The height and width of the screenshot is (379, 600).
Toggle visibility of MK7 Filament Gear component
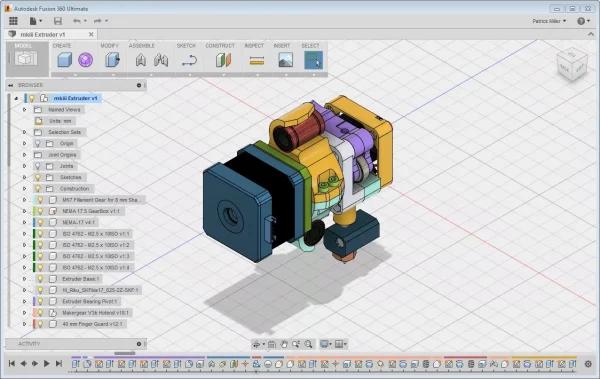40,200
